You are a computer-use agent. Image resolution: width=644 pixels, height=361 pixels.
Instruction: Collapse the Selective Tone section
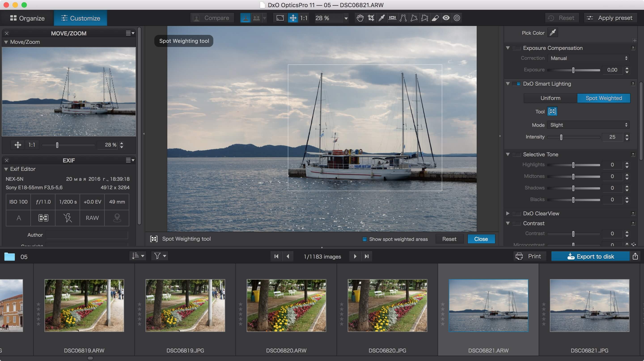point(508,154)
